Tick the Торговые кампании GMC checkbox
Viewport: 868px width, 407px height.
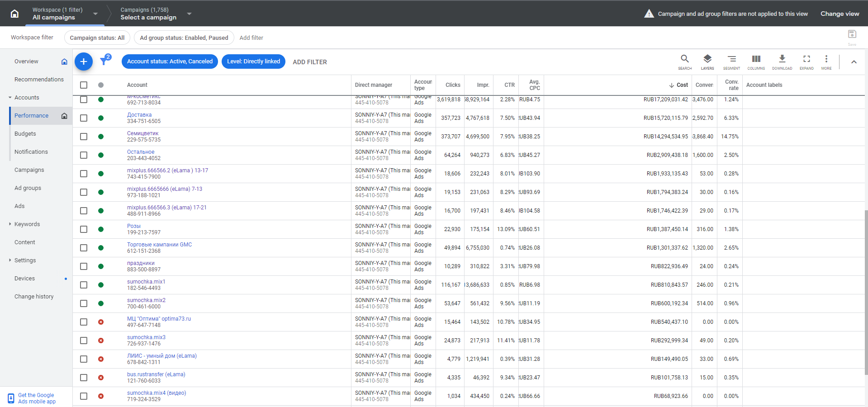(x=84, y=248)
